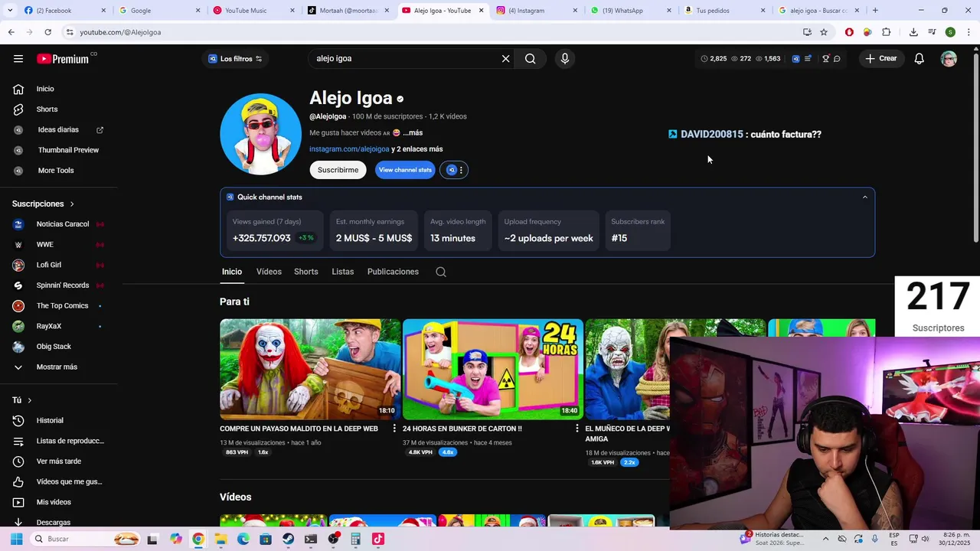
Task: Expand channel description with ...más
Action: 413,132
